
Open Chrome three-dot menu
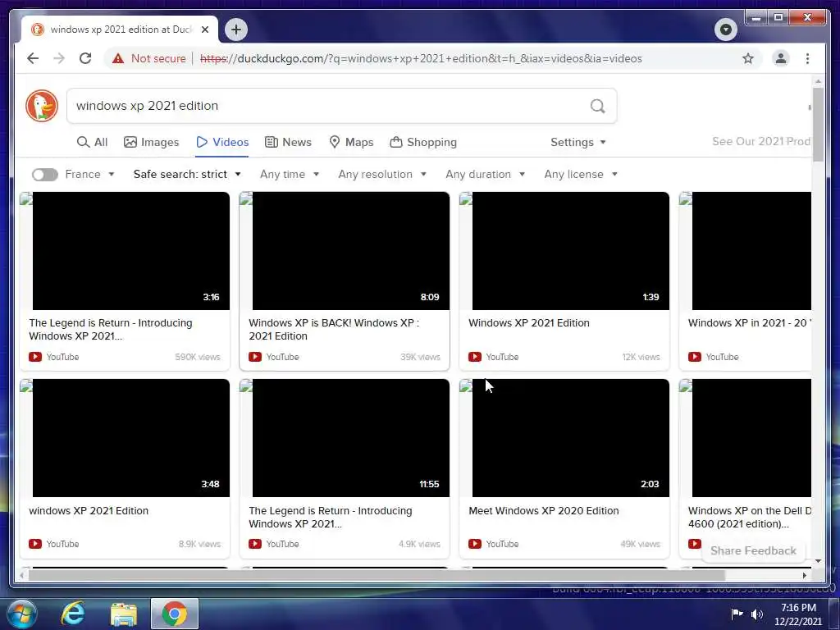(x=807, y=58)
